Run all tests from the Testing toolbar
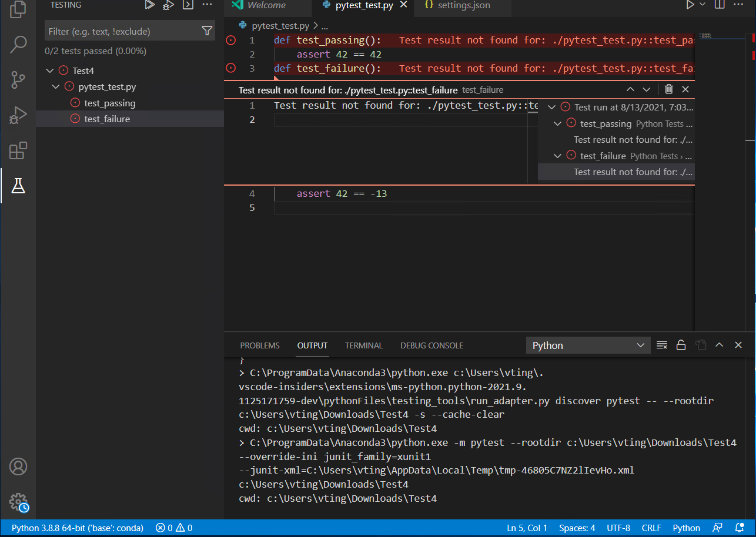This screenshot has width=756, height=537. pos(150,5)
